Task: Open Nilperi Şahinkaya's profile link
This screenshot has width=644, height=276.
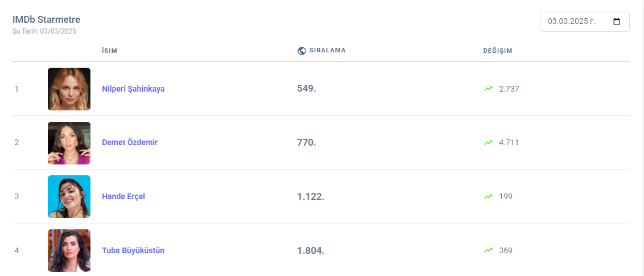Action: tap(133, 89)
